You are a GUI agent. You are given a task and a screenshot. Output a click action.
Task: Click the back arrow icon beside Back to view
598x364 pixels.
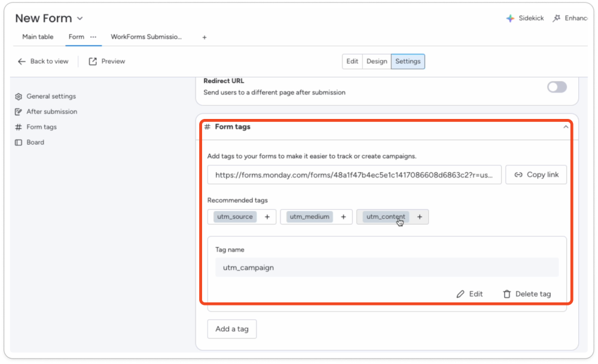(x=22, y=62)
